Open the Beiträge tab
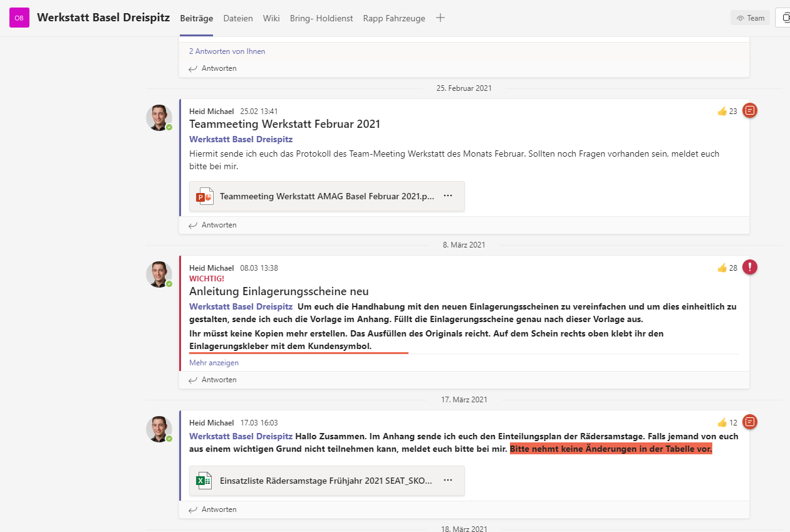The image size is (790, 532). pyautogui.click(x=196, y=18)
